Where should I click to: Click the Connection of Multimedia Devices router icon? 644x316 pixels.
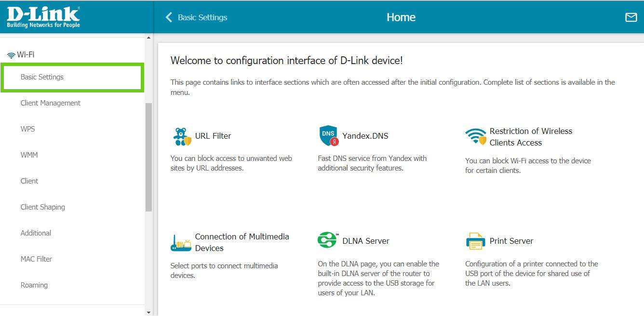pos(181,243)
